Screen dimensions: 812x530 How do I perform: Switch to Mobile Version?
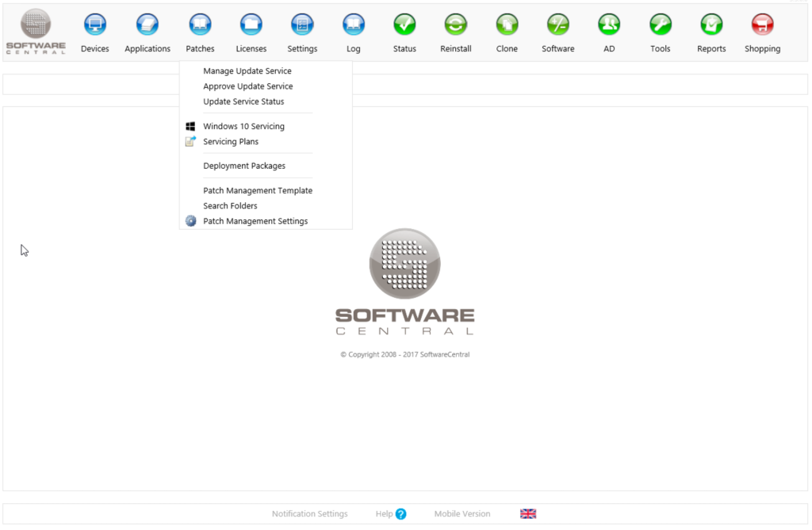click(462, 514)
